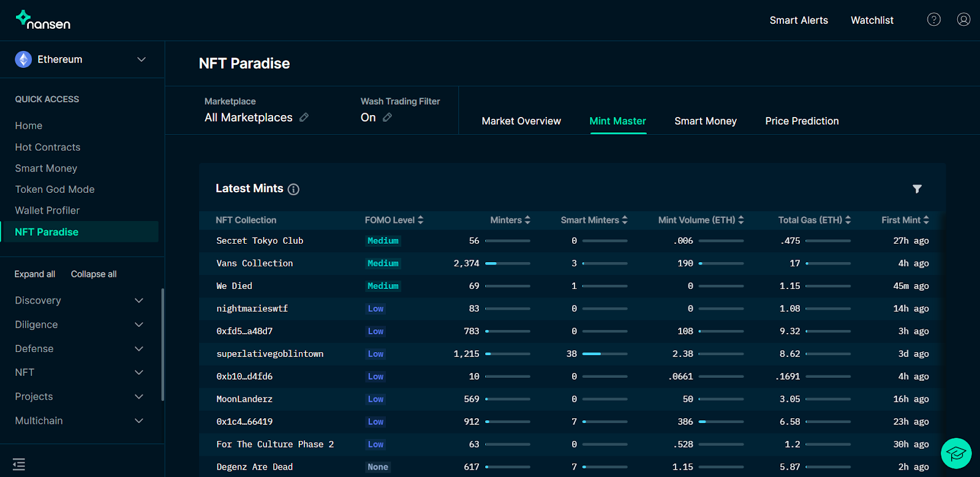The height and width of the screenshot is (477, 980).
Task: Open Smart Alerts in the header
Action: pos(799,20)
